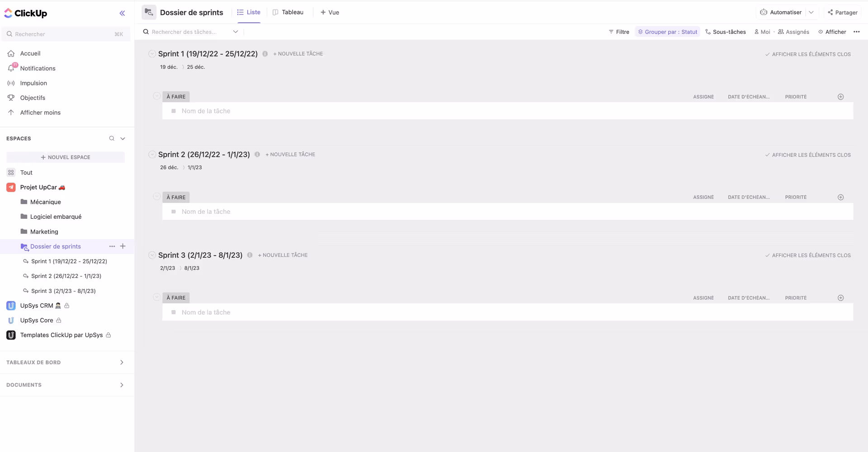Click Partager button in top right
This screenshot has height=452, width=868.
[x=842, y=12]
